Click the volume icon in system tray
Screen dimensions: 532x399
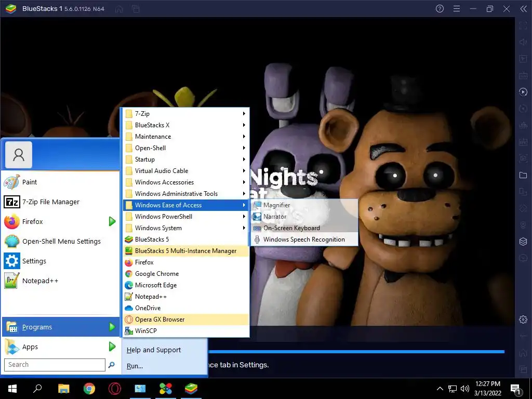click(465, 389)
